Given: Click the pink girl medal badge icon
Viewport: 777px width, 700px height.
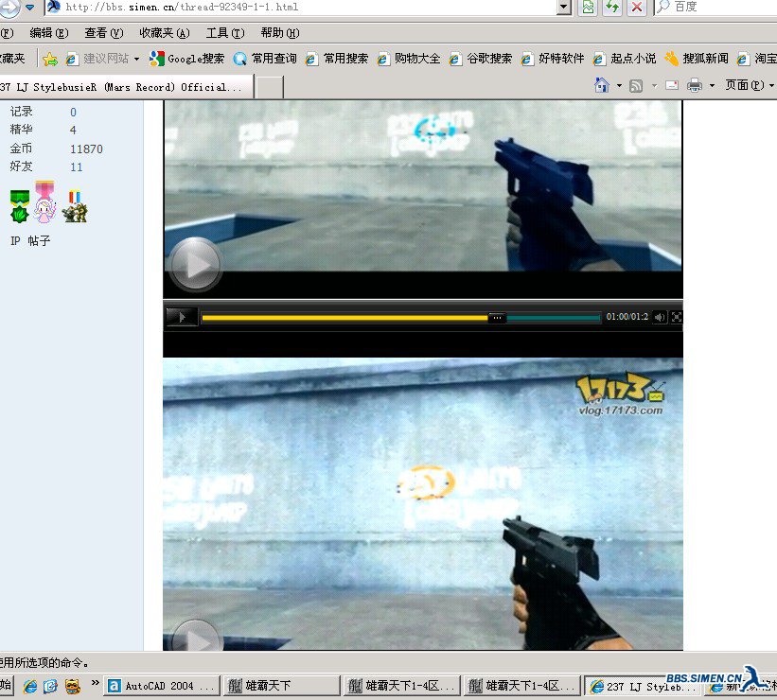Looking at the screenshot, I should pos(44,201).
